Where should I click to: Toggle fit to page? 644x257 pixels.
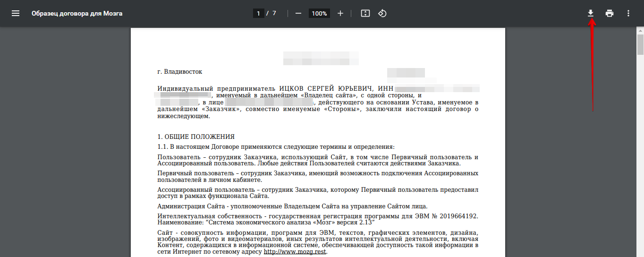click(x=365, y=13)
